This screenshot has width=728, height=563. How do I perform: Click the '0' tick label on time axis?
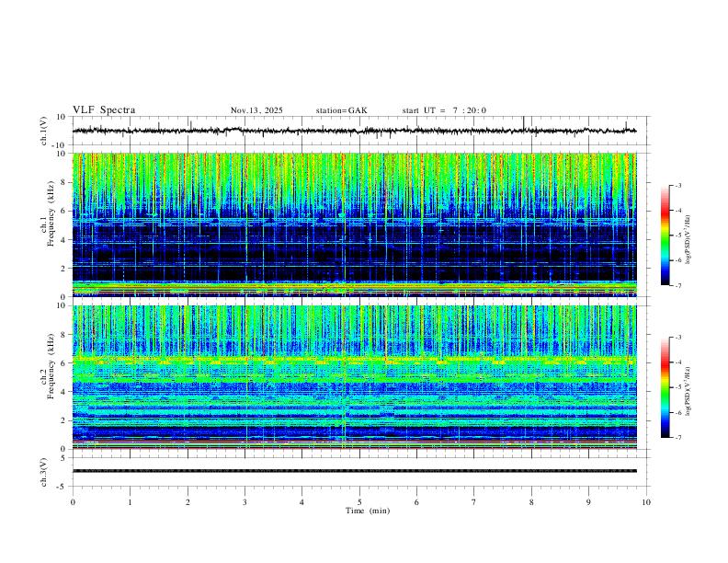point(73,502)
